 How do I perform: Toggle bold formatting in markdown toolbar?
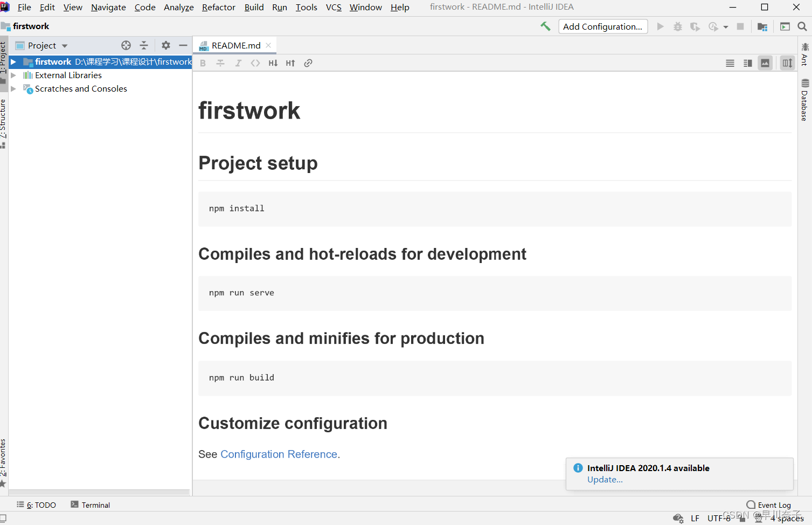pyautogui.click(x=203, y=63)
